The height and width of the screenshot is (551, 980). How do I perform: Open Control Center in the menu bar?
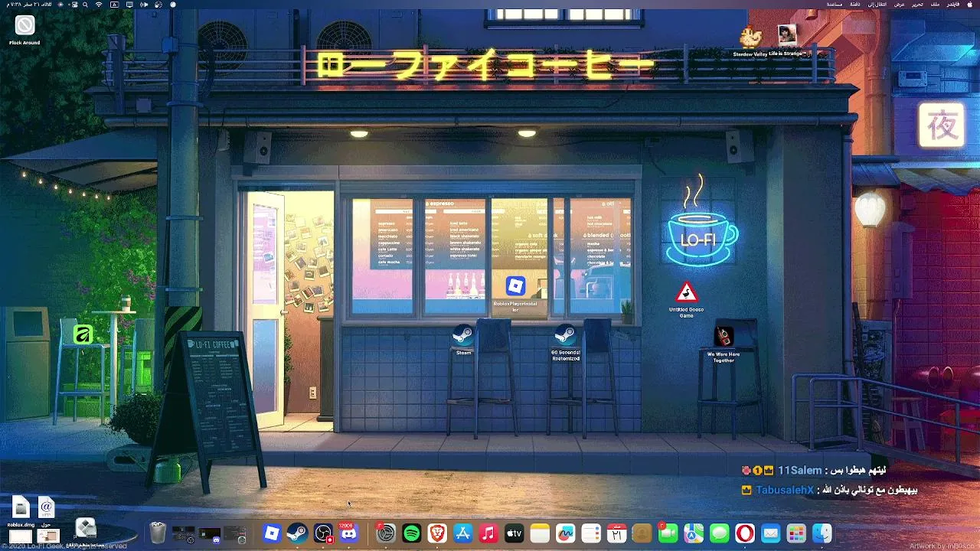tap(75, 5)
